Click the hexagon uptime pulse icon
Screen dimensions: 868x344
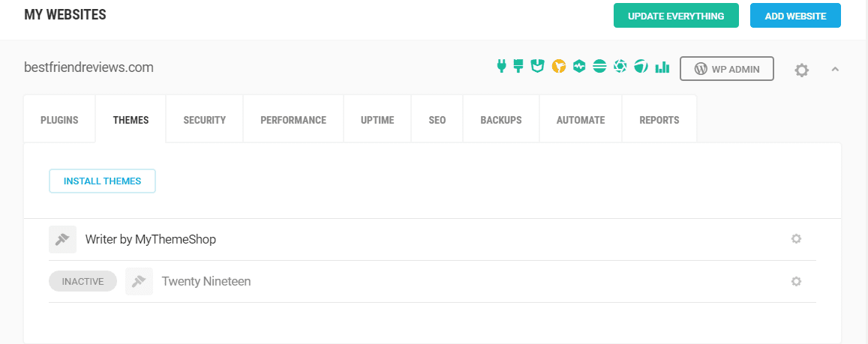[579, 67]
